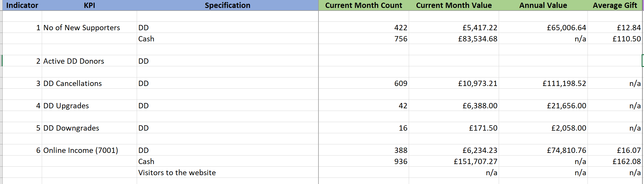This screenshot has height=184, width=644.
Task: Click empty annual value cell for Active DD Donors
Action: point(543,61)
